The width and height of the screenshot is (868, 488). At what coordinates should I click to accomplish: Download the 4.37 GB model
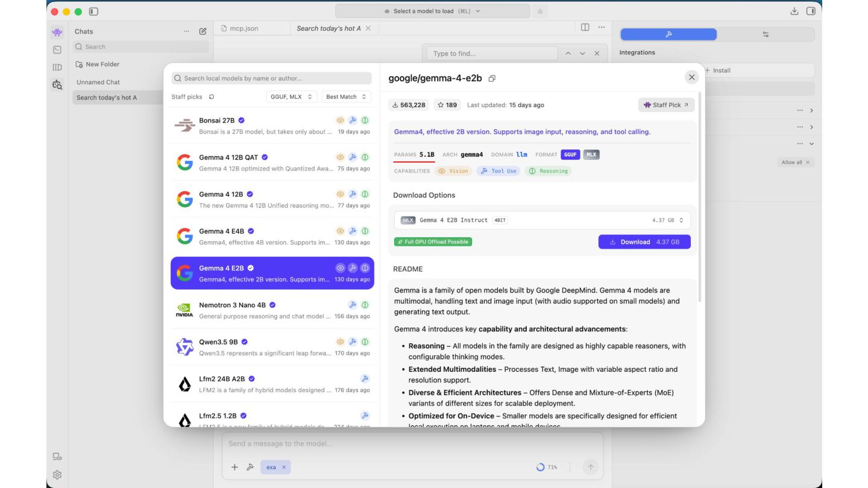pyautogui.click(x=644, y=242)
